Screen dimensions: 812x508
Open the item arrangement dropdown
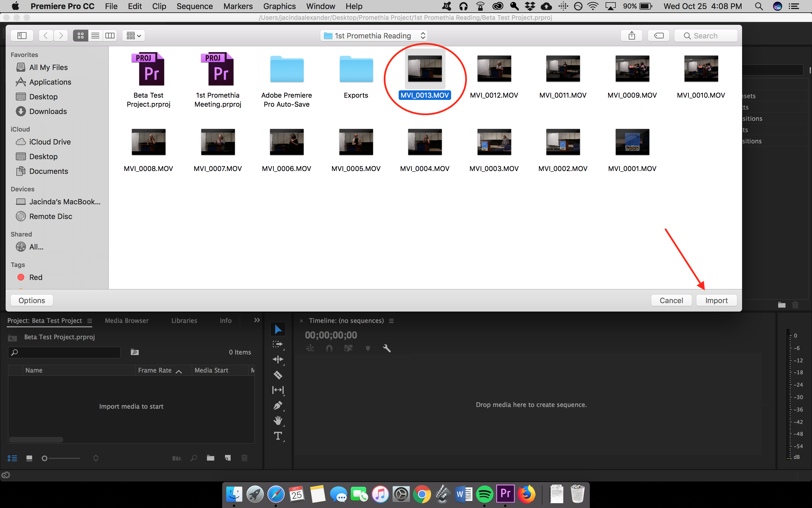tap(134, 35)
